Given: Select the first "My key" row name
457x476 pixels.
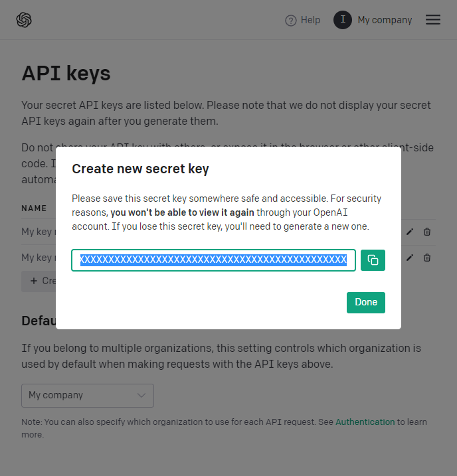Looking at the screenshot, I should (x=38, y=232).
